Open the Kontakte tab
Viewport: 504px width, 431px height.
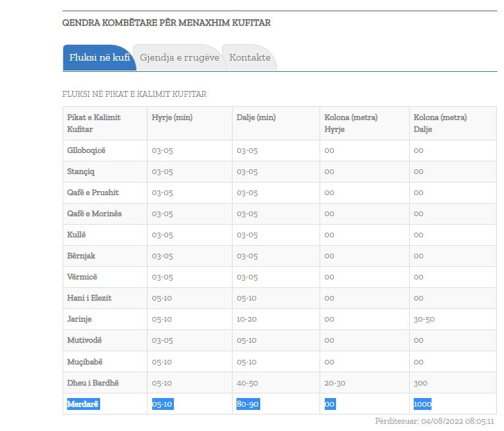(x=250, y=58)
